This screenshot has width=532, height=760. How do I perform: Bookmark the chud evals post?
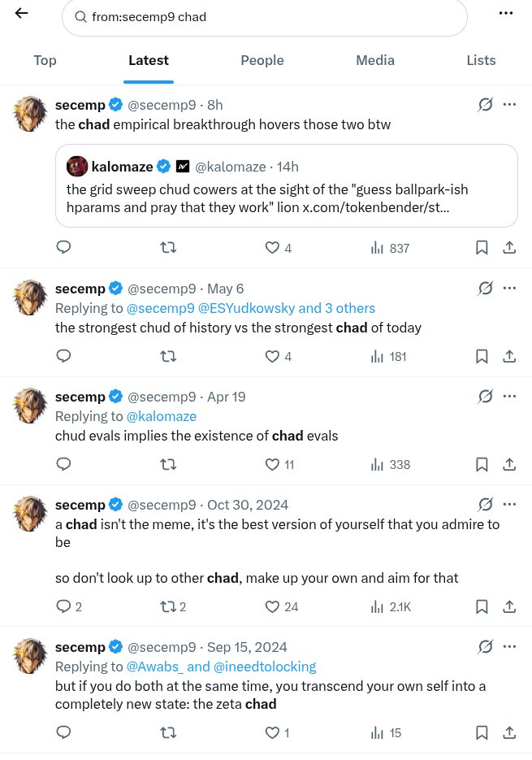pos(482,465)
